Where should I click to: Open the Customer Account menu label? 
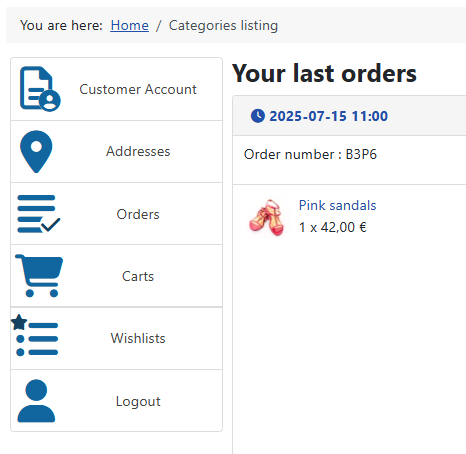pyautogui.click(x=138, y=89)
